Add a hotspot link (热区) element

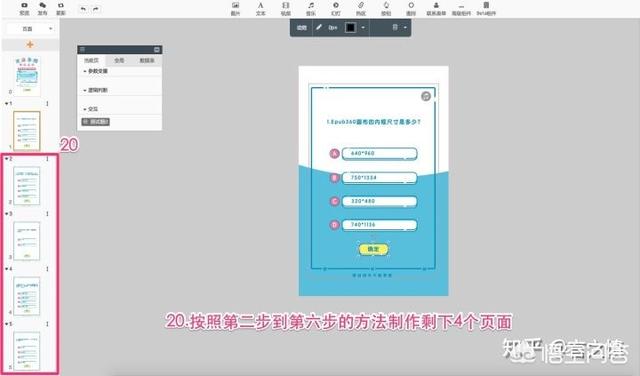coord(361,9)
